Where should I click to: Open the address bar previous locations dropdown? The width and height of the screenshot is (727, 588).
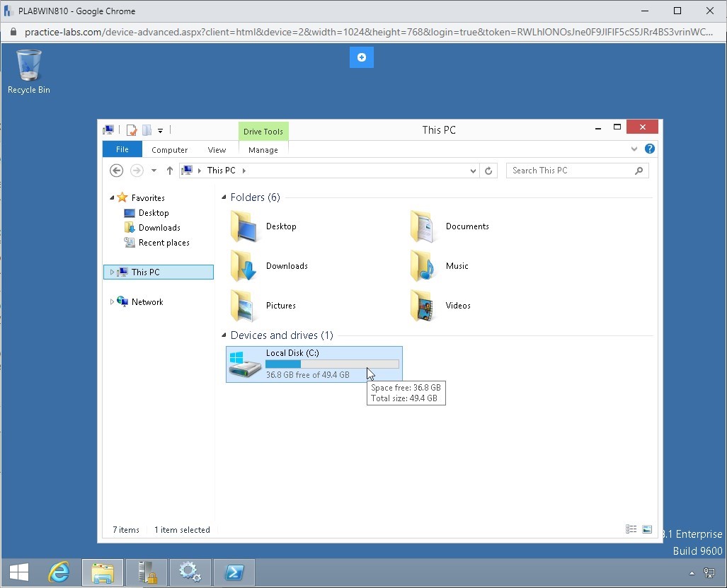[472, 171]
